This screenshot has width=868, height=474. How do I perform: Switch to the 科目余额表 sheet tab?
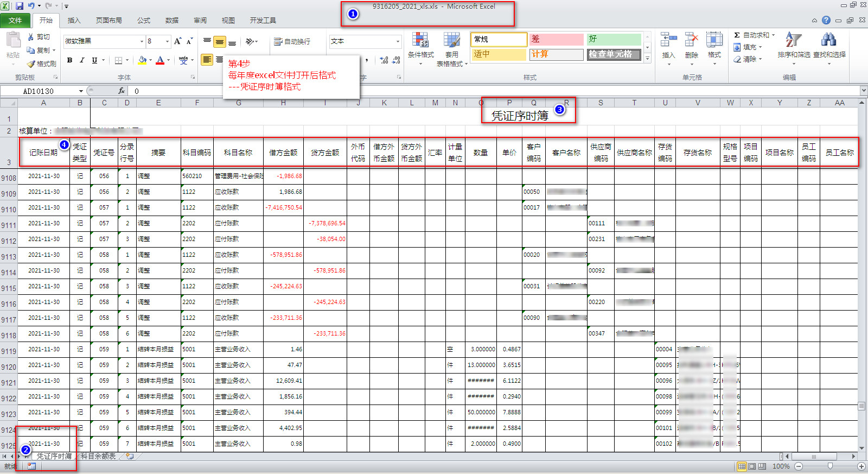click(x=98, y=456)
